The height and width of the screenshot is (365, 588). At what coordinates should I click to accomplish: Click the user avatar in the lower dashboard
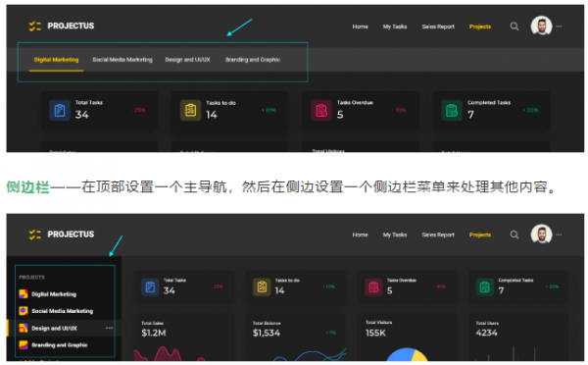click(x=541, y=235)
